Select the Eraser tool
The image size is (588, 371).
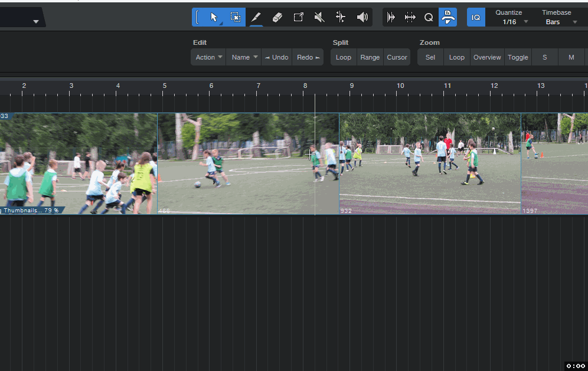pos(277,17)
